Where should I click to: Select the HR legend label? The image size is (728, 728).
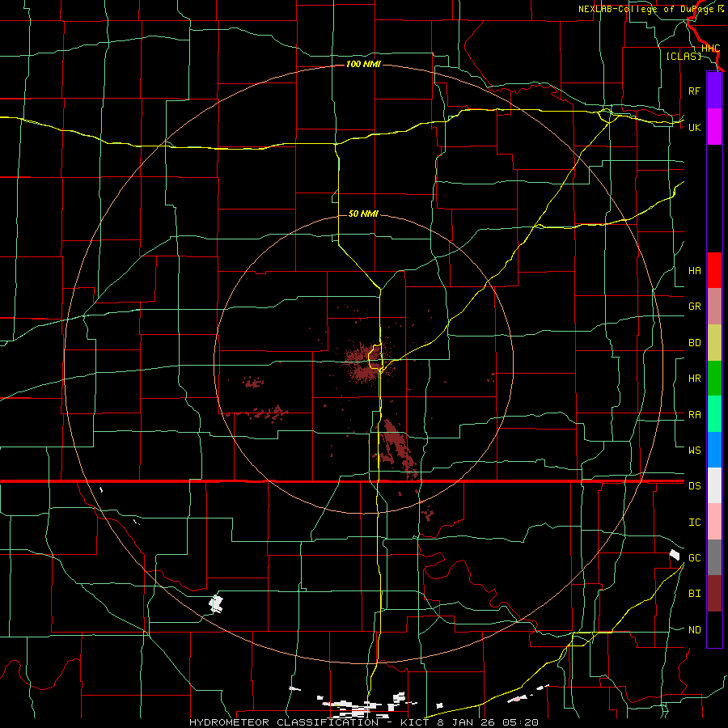click(694, 379)
